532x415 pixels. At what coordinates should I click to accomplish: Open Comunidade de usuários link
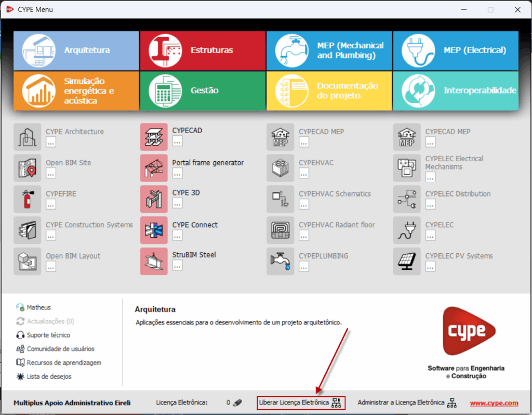coord(60,349)
